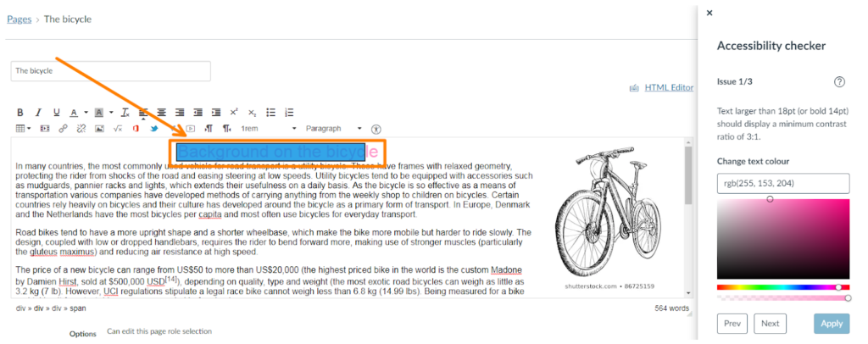Open help for Issue 1/3

839,82
